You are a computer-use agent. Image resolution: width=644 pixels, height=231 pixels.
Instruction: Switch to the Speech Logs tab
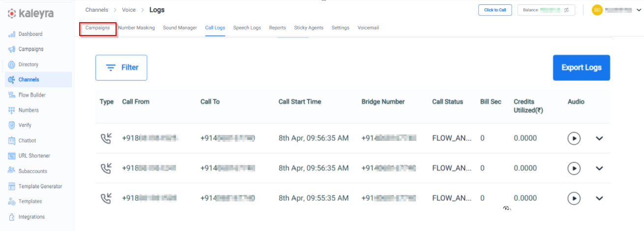(247, 28)
